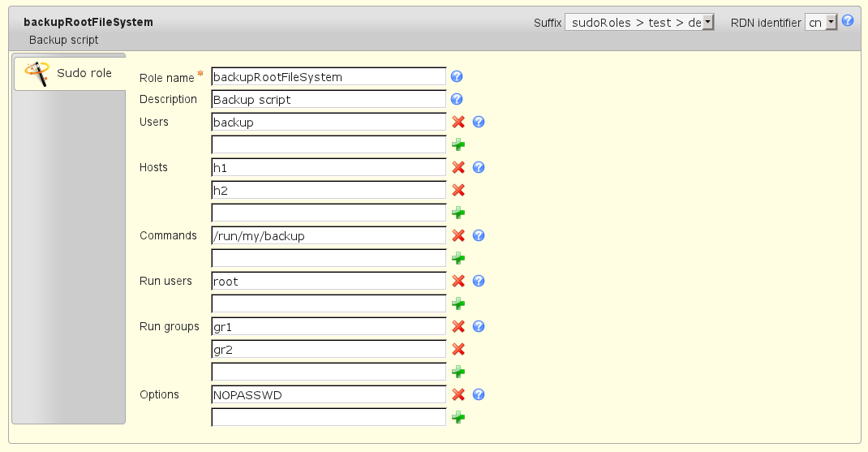The image size is (868, 452).
Task: Delete the NOPASSWD option
Action: [x=458, y=395]
